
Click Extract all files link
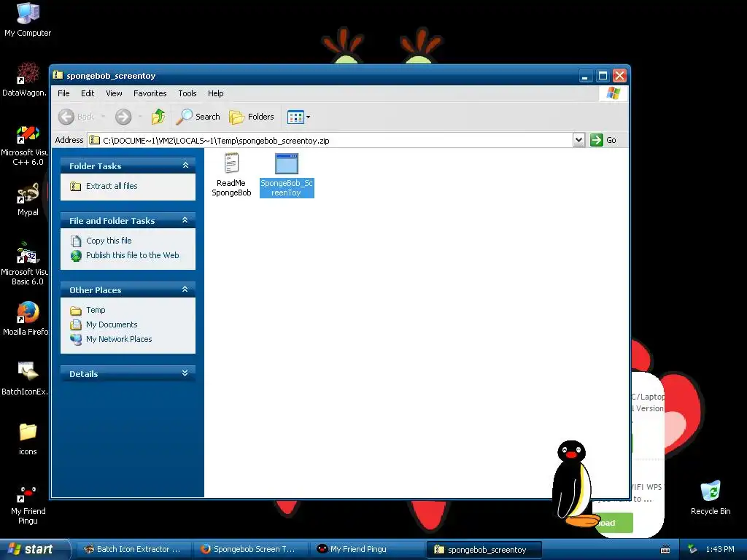112,186
